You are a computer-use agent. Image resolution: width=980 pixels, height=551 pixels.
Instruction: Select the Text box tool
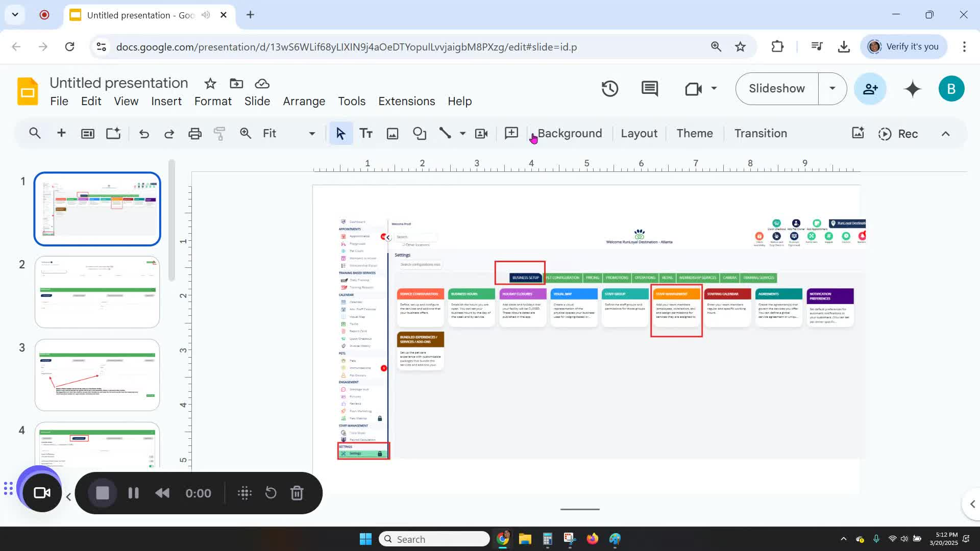pos(366,134)
